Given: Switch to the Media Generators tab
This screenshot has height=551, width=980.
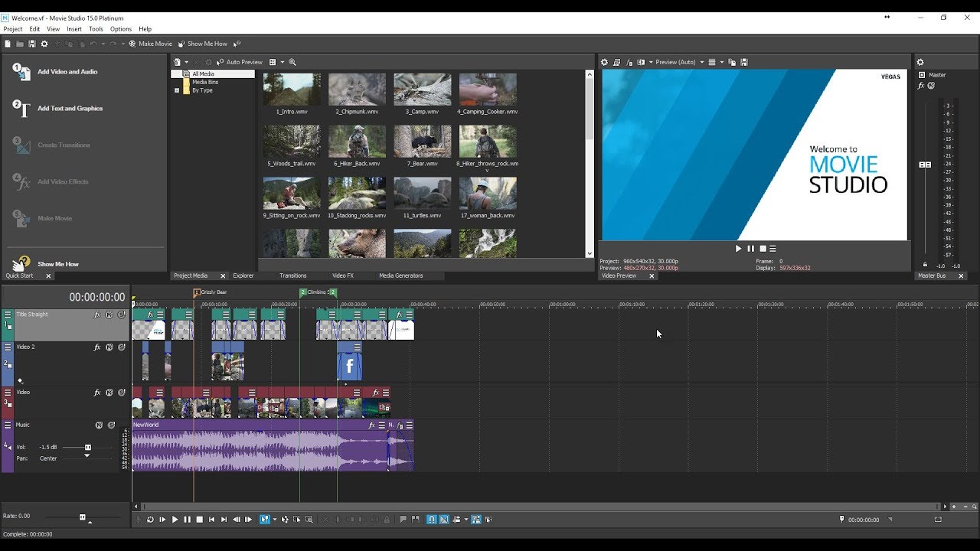Looking at the screenshot, I should [x=400, y=275].
